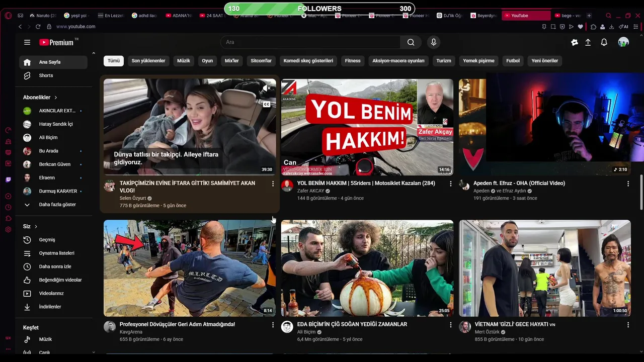The image size is (644, 362).
Task: Open the sparkle icon beside upload
Action: [574, 42]
